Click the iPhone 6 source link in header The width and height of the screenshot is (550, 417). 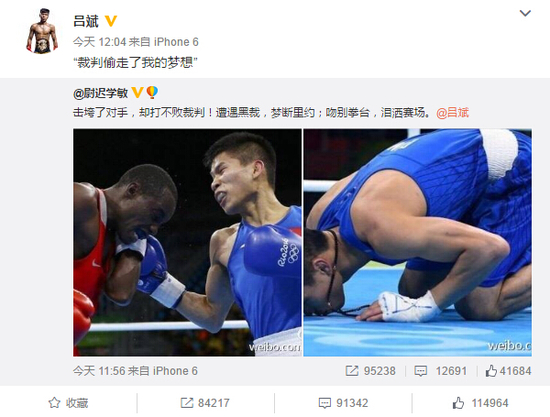point(176,42)
